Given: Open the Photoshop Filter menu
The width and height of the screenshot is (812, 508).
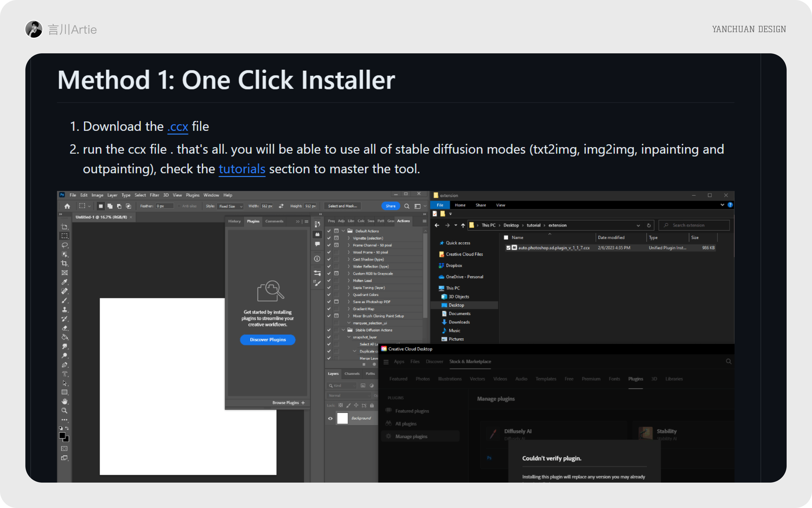Looking at the screenshot, I should point(154,195).
